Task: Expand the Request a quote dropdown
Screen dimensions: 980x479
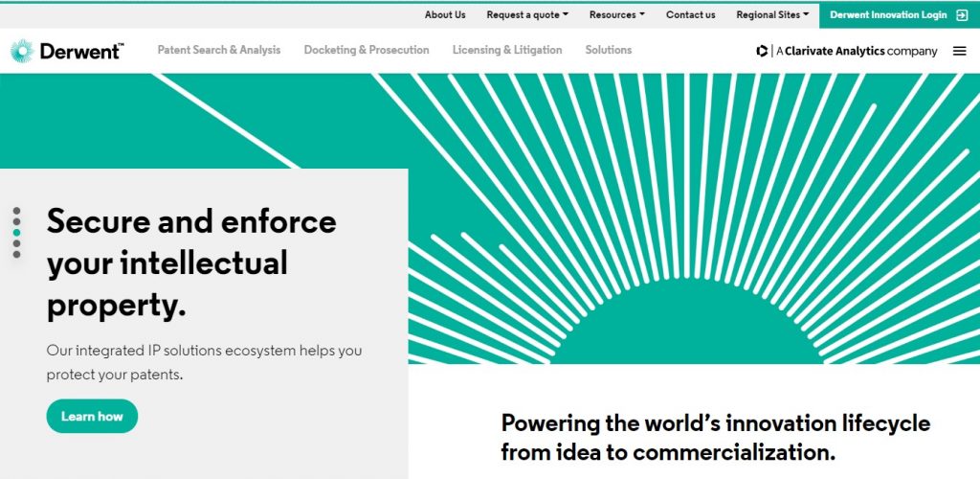Action: (527, 15)
